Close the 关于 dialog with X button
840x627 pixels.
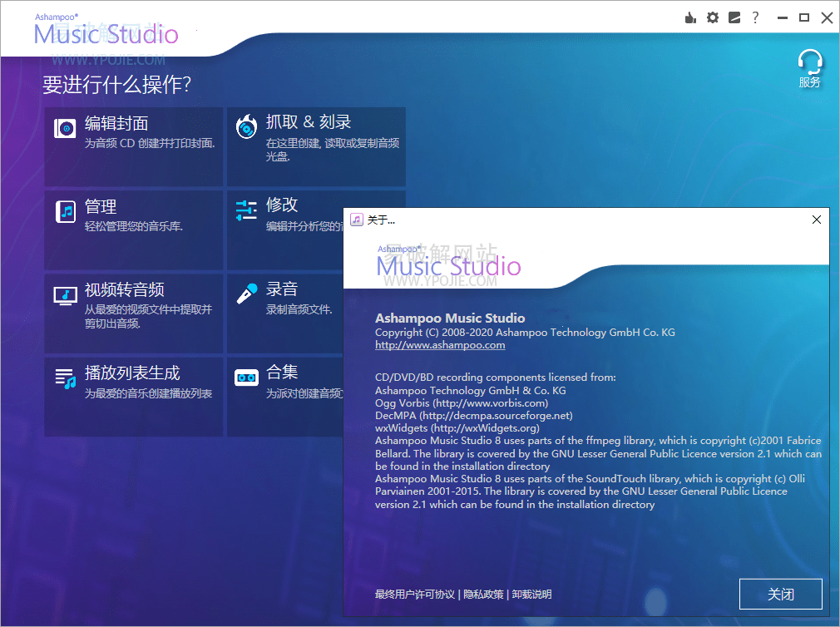[816, 220]
